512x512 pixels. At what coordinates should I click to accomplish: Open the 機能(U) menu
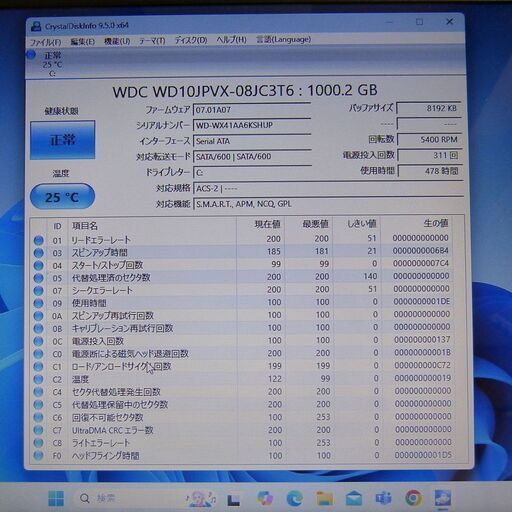click(x=117, y=41)
